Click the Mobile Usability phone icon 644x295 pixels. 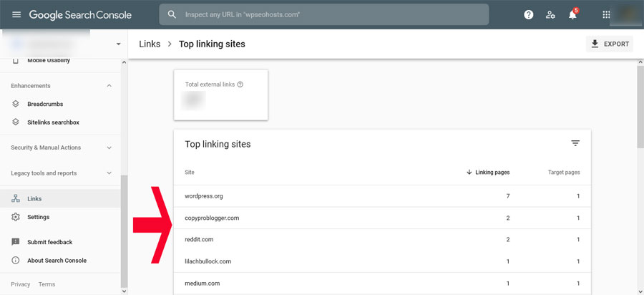(x=15, y=60)
